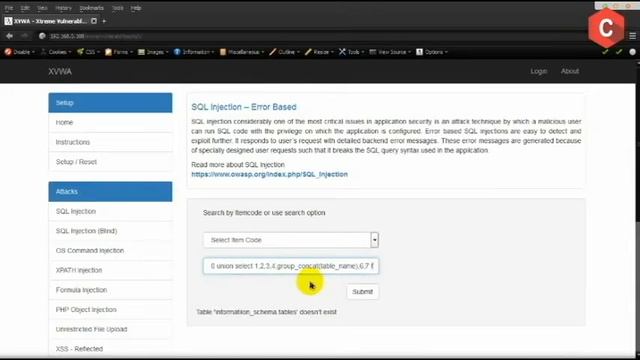Open the Information toolbar icon
The height and width of the screenshot is (360, 640).
pyautogui.click(x=177, y=52)
